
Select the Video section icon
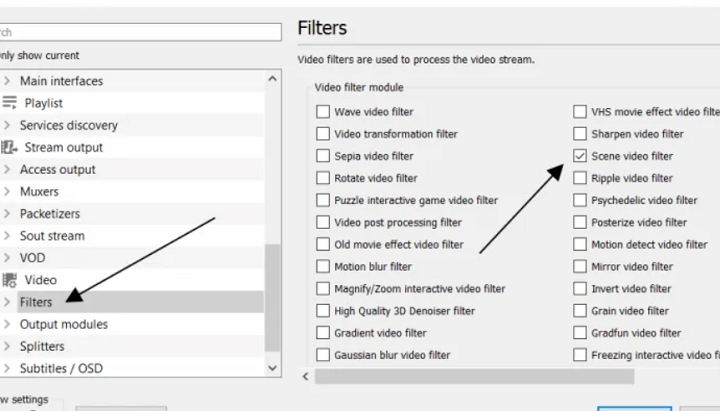click(9, 280)
